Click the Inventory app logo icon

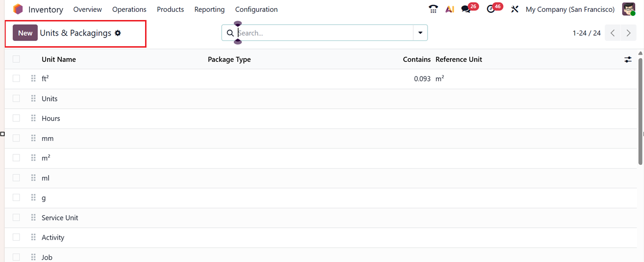pos(18,10)
